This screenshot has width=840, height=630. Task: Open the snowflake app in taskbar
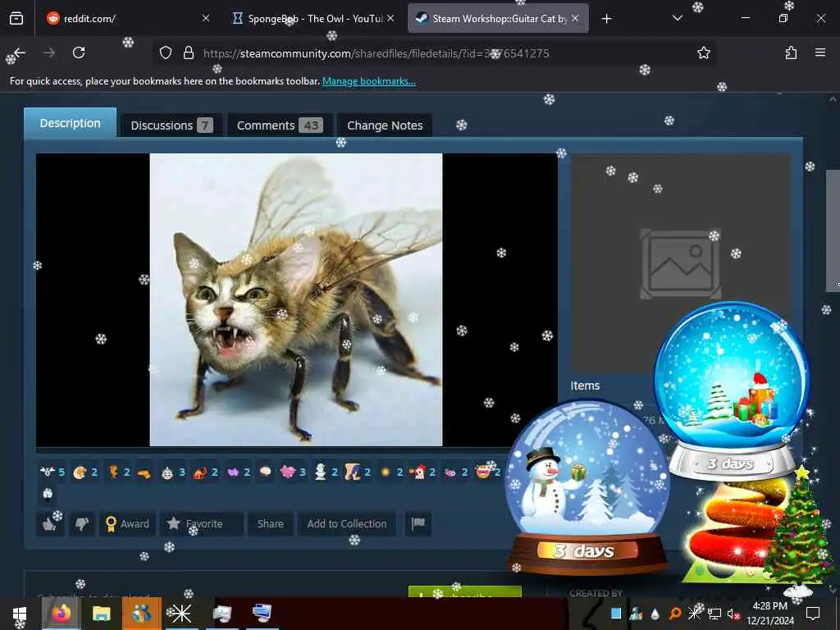181,614
